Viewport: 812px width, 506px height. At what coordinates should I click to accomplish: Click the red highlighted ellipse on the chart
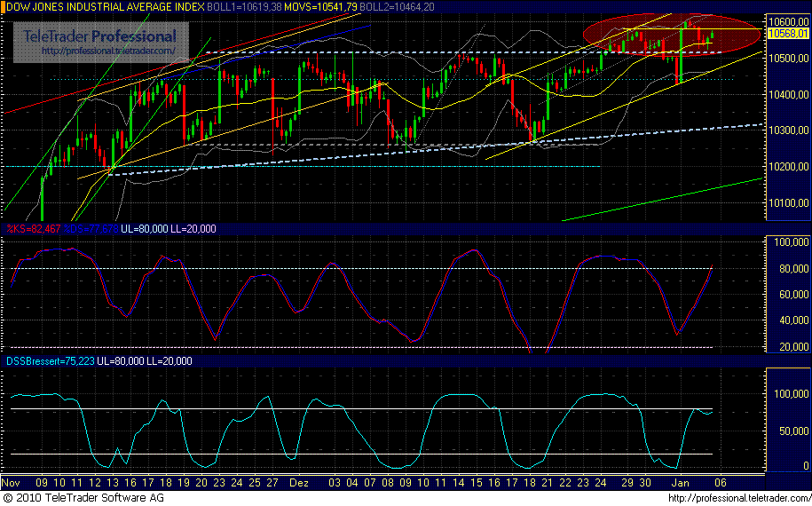(672, 34)
